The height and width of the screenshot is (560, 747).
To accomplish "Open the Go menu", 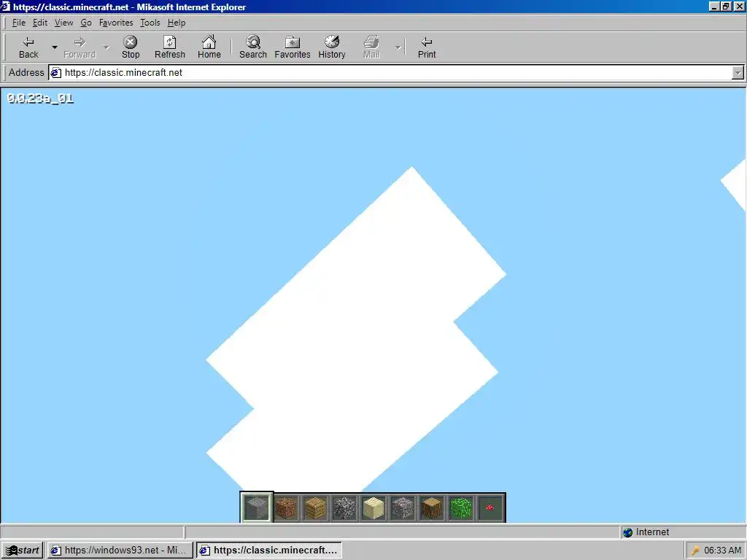I will click(x=86, y=23).
